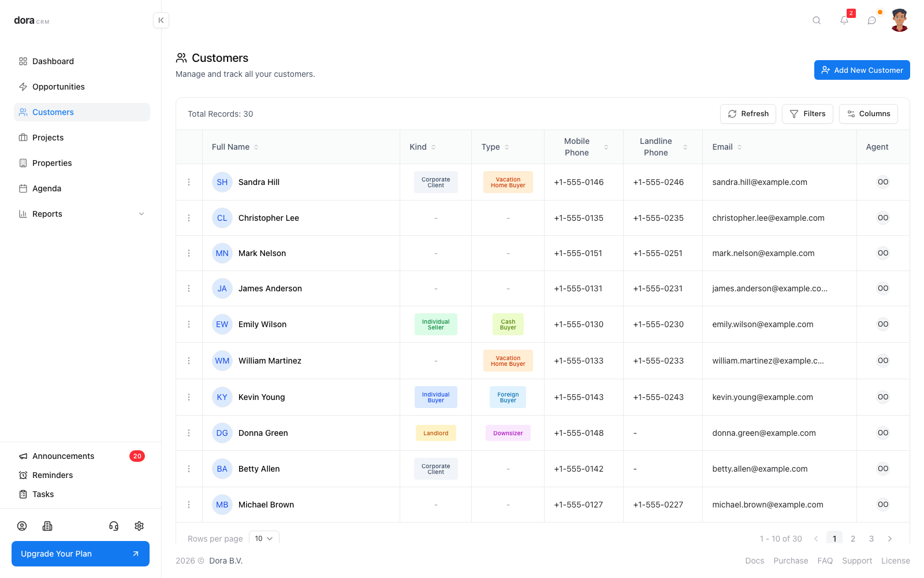This screenshot has width=924, height=578.
Task: Go to next page with arrow
Action: pos(890,539)
